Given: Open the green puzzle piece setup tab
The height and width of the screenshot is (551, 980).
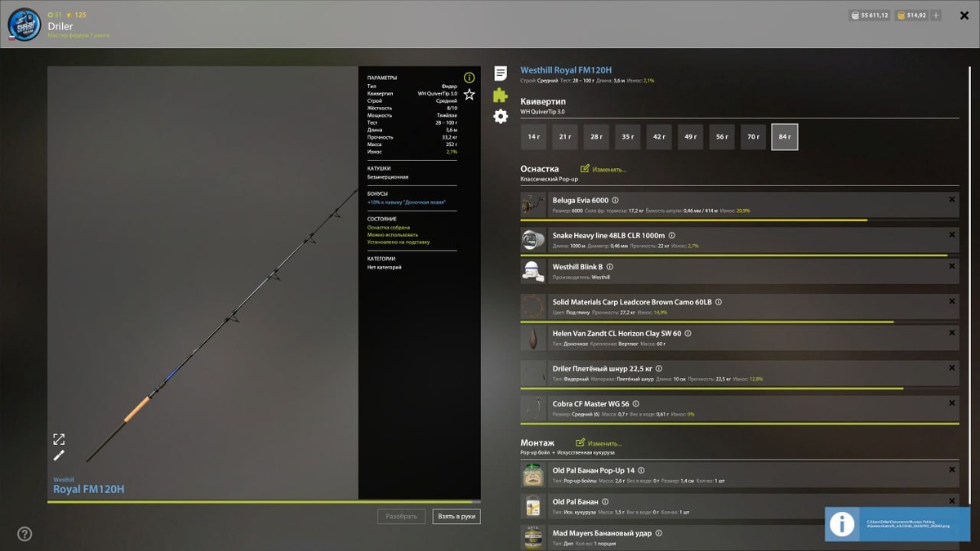Looking at the screenshot, I should pyautogui.click(x=501, y=95).
